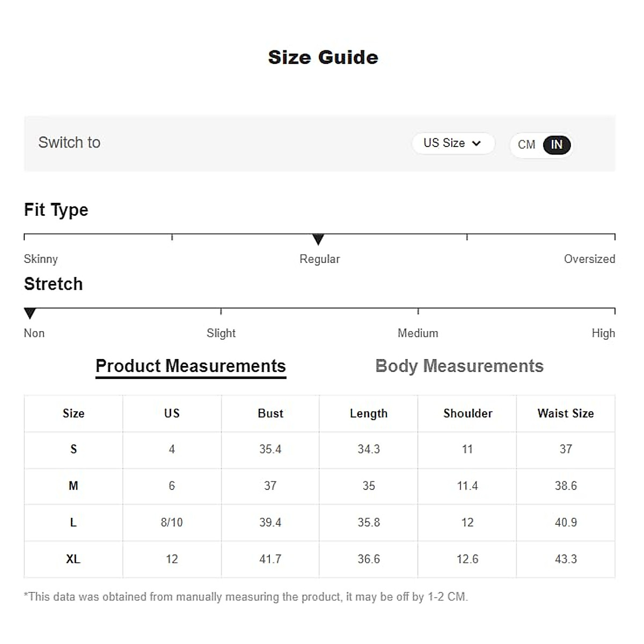Switch to Product Measurements tab
The width and height of the screenshot is (644, 644).
point(191,366)
